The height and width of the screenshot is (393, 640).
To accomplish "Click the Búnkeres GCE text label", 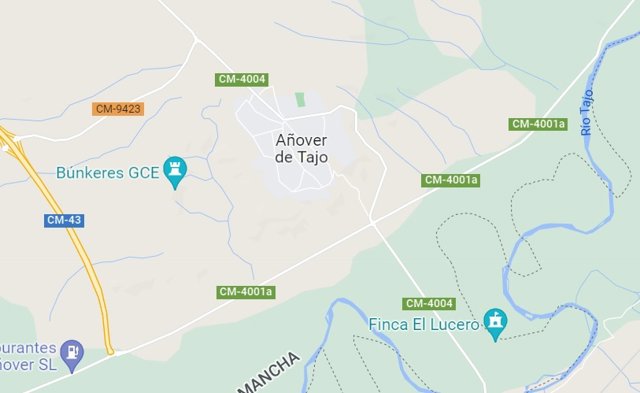I will (x=107, y=173).
